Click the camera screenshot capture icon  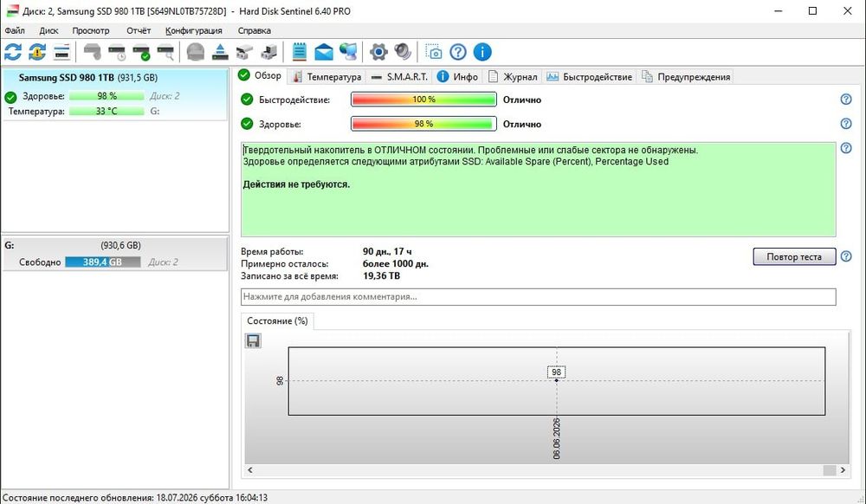(434, 53)
